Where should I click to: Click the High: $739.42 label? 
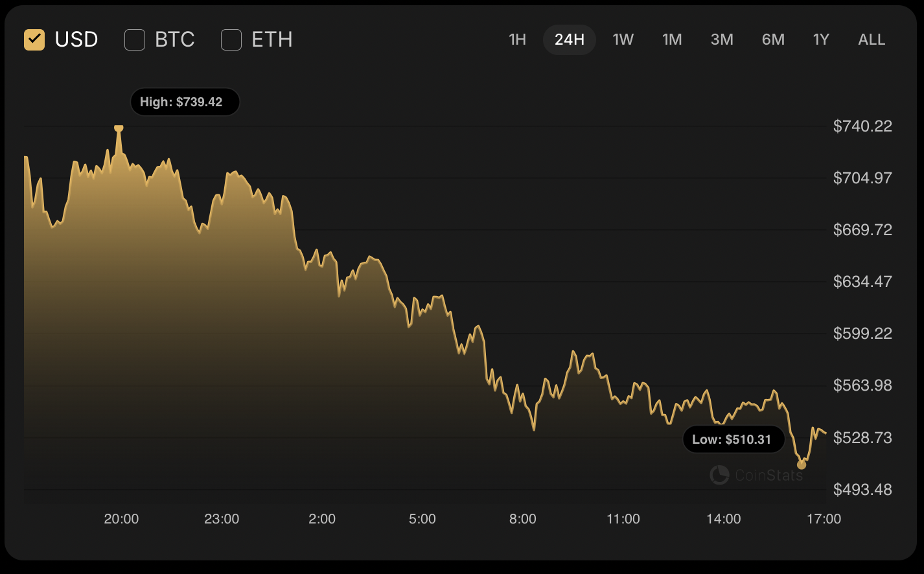point(185,102)
